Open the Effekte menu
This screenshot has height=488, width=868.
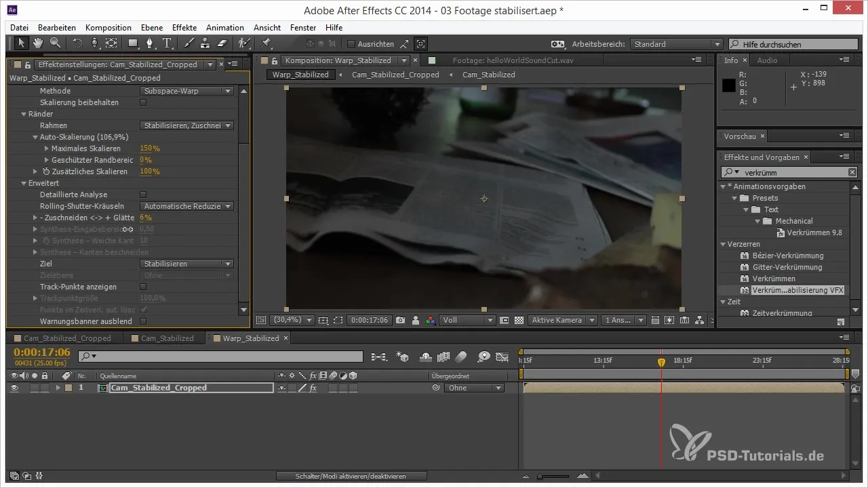click(184, 28)
